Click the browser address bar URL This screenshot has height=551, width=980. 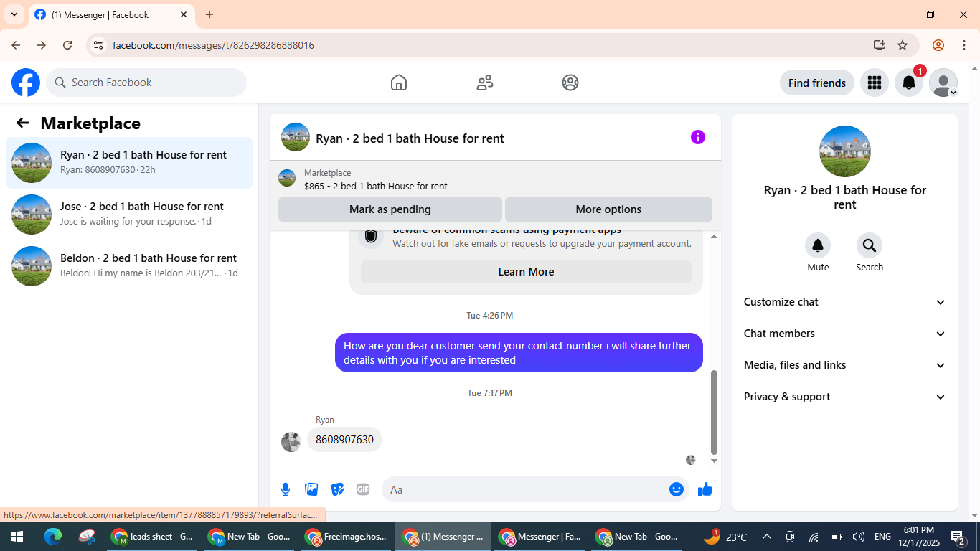point(213,45)
